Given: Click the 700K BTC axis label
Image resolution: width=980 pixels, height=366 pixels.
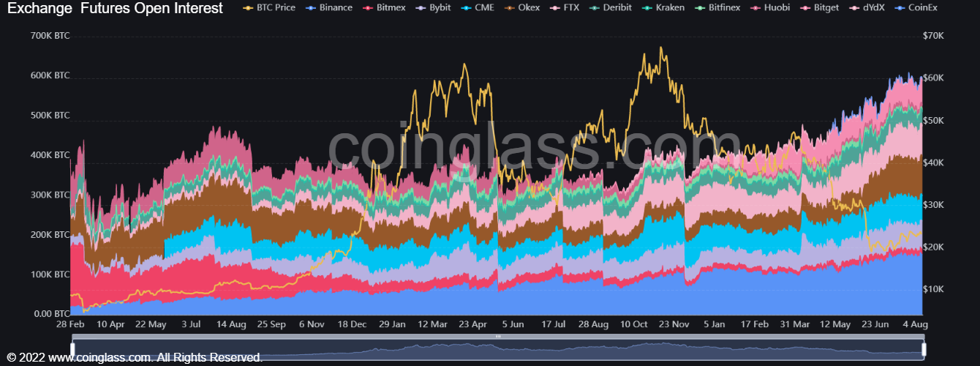Looking at the screenshot, I should (x=50, y=36).
